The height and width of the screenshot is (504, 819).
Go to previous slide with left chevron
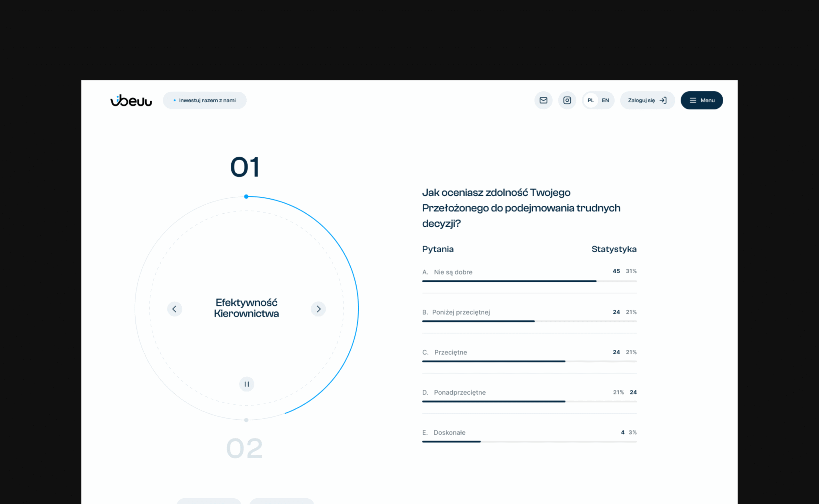pos(174,309)
